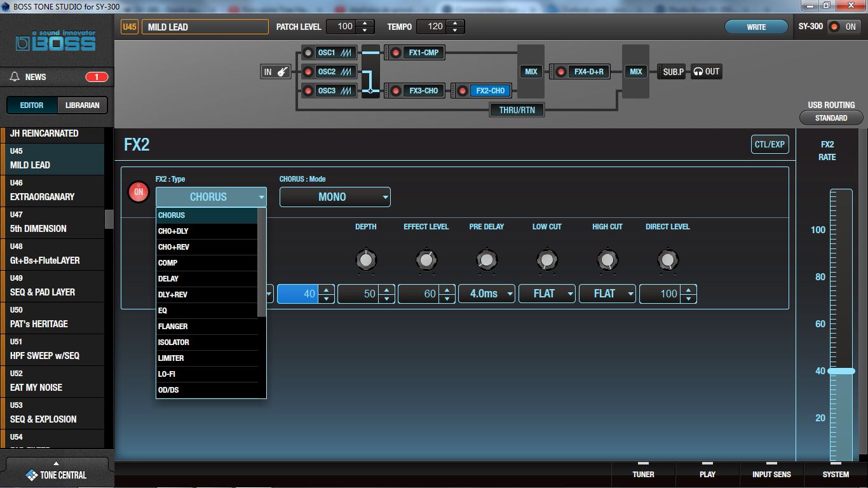This screenshot has height=488, width=868.
Task: Click the PATCH LEVEL stepper arrows
Action: pyautogui.click(x=365, y=27)
